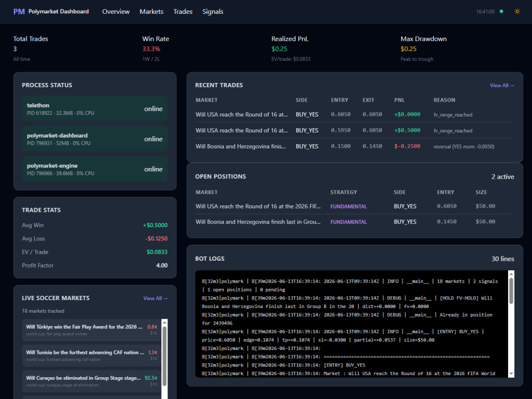This screenshot has height=399, width=532.
Task: Toggle the sun theme icon
Action: coord(517,11)
